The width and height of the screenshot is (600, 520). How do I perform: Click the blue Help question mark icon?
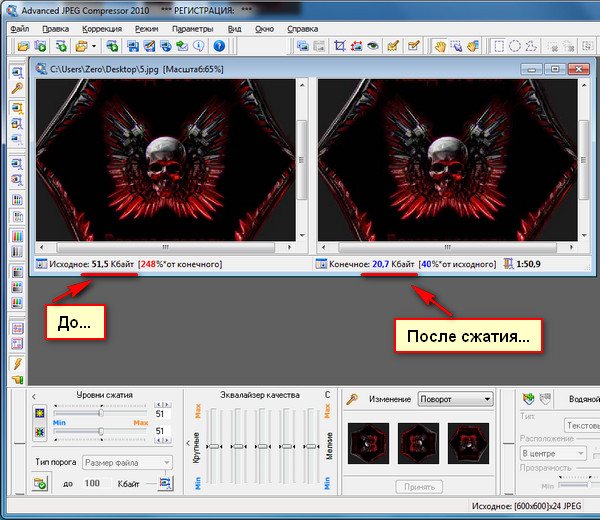pyautogui.click(x=219, y=46)
